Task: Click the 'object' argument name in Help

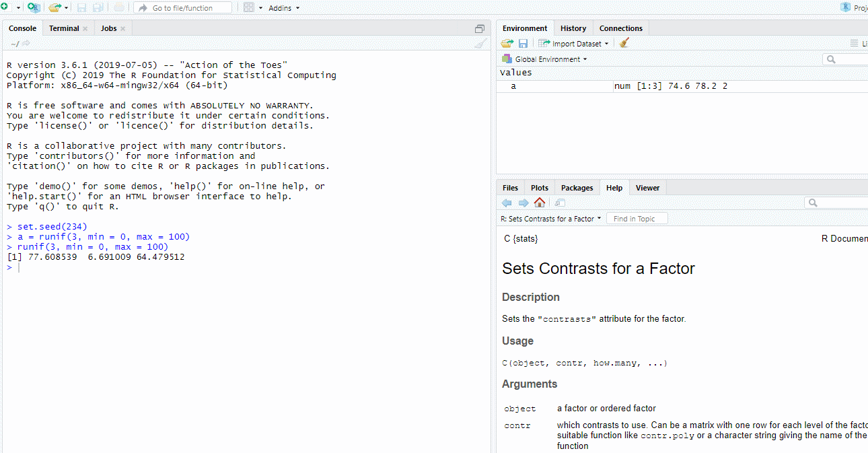Action: coord(520,409)
